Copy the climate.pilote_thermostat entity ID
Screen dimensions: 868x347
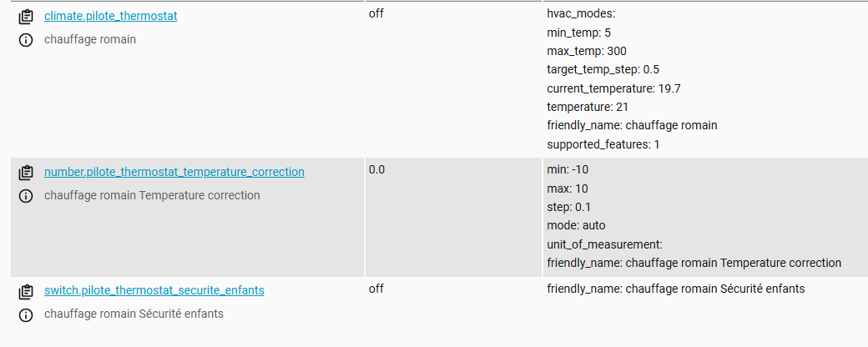click(26, 16)
